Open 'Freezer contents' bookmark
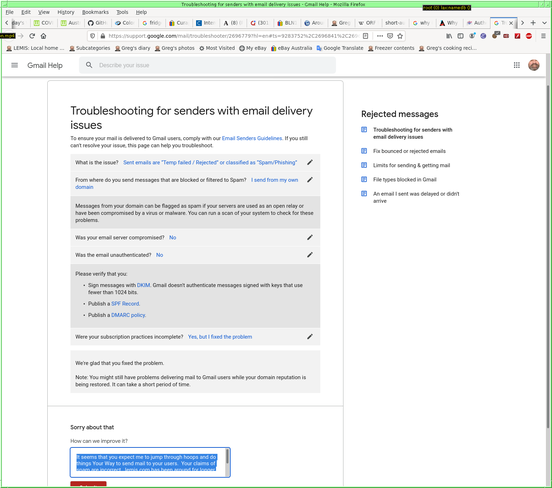This screenshot has height=488, width=552. tap(391, 48)
